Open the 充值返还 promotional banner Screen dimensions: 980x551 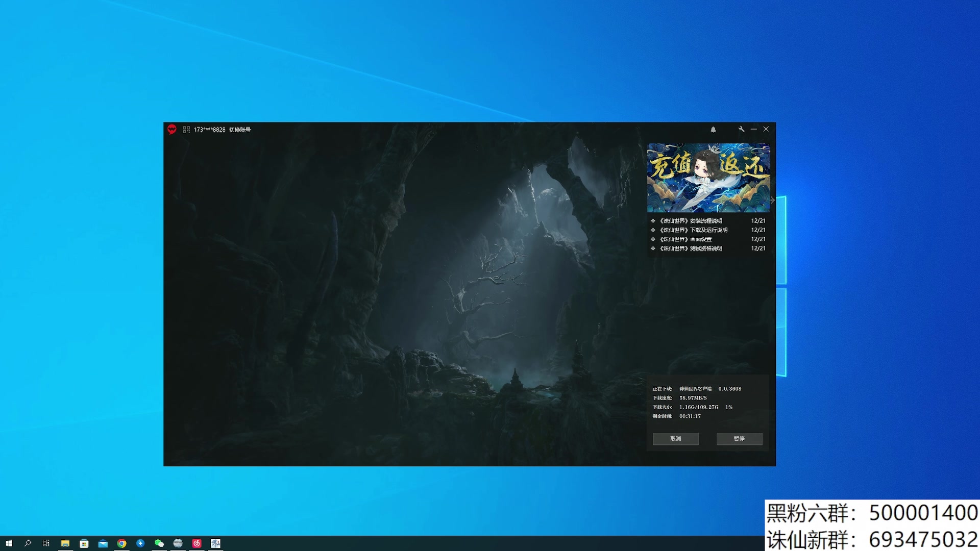coord(708,178)
